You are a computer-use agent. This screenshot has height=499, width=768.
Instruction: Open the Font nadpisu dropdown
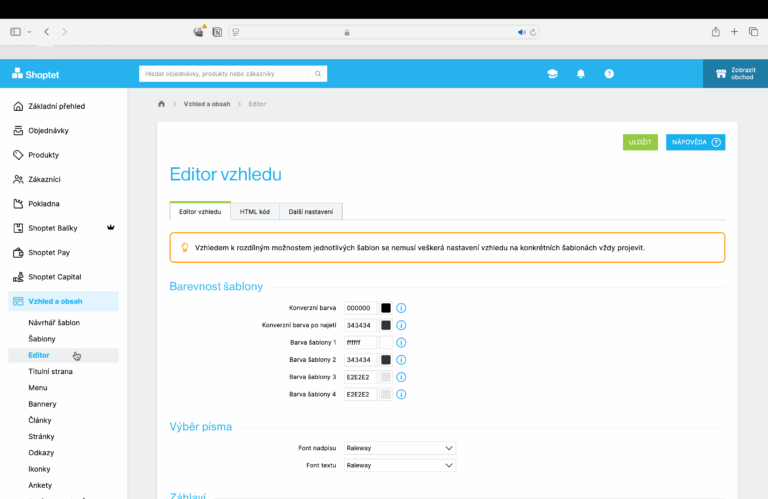[x=400, y=448]
